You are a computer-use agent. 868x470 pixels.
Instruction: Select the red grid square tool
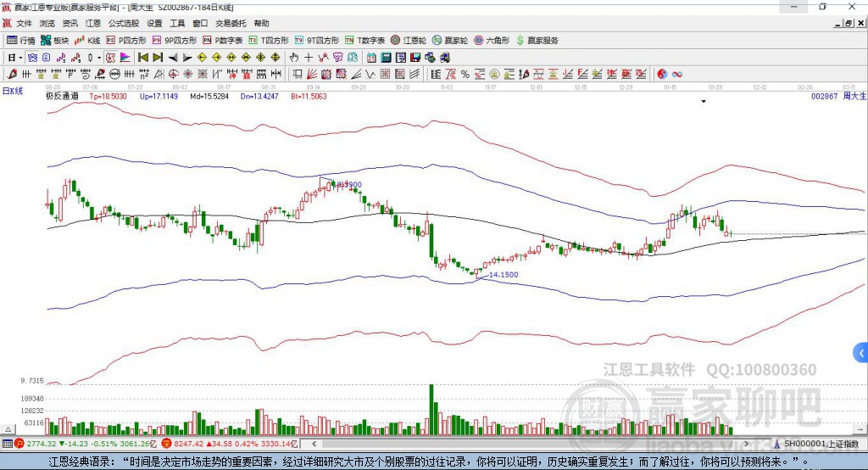[x=386, y=75]
